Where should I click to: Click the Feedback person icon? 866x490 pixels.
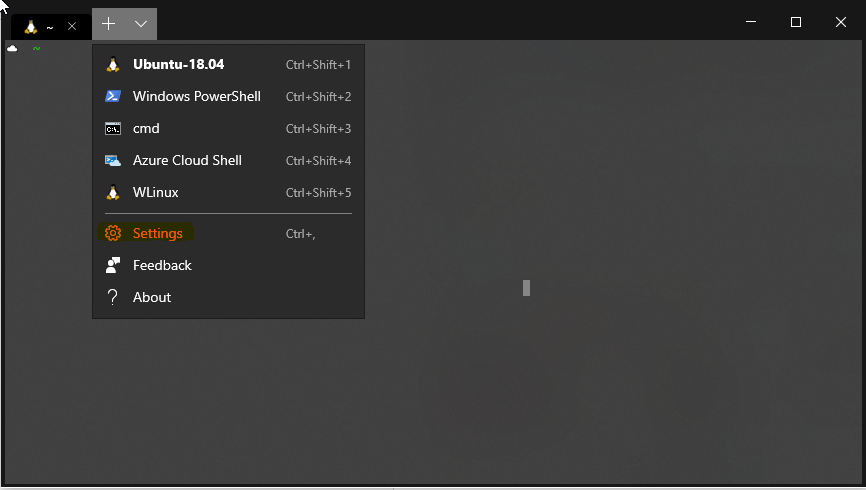click(x=113, y=265)
